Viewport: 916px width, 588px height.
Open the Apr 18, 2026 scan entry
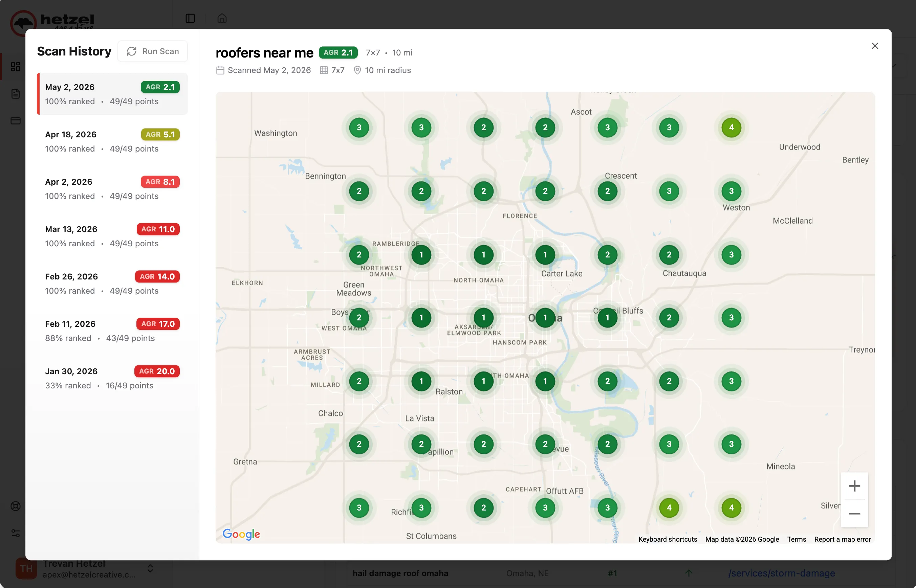(x=112, y=141)
